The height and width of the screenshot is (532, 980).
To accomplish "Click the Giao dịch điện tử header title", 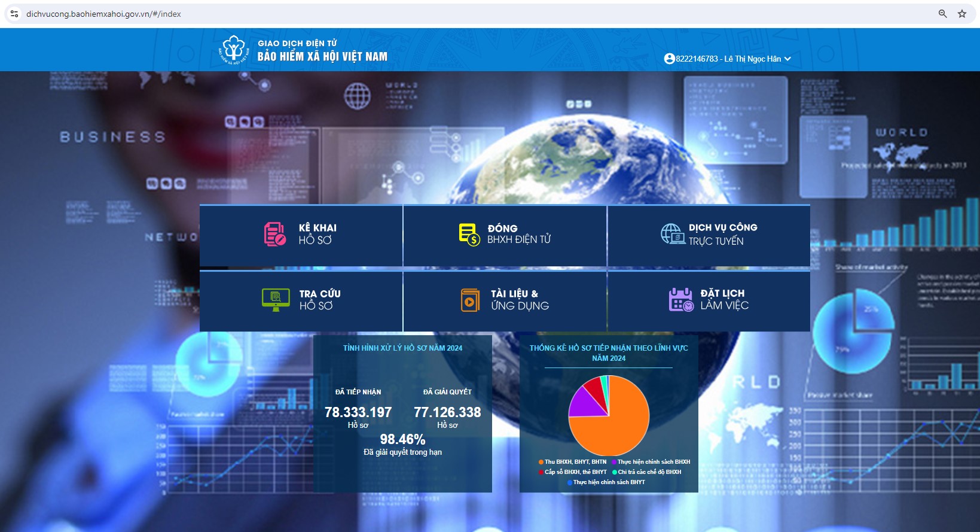I will pyautogui.click(x=297, y=43).
